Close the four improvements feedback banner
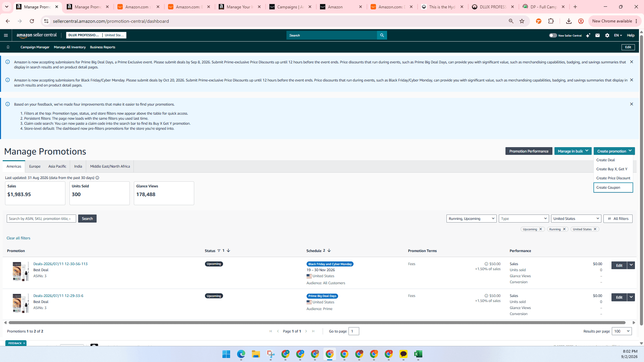 tap(632, 104)
